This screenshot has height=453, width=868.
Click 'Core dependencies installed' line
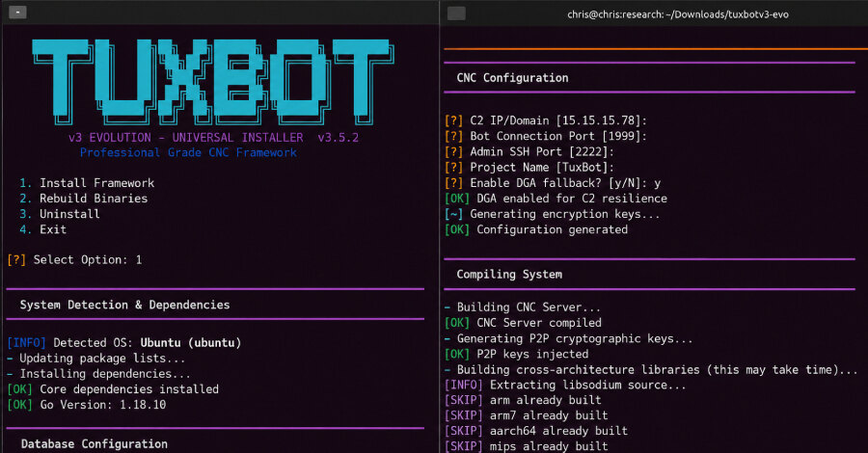pyautogui.click(x=113, y=389)
